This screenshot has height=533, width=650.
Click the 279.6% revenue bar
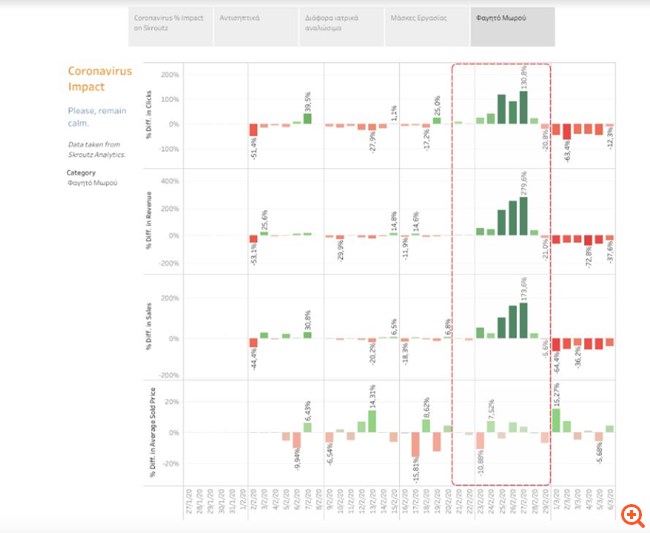pos(523,216)
